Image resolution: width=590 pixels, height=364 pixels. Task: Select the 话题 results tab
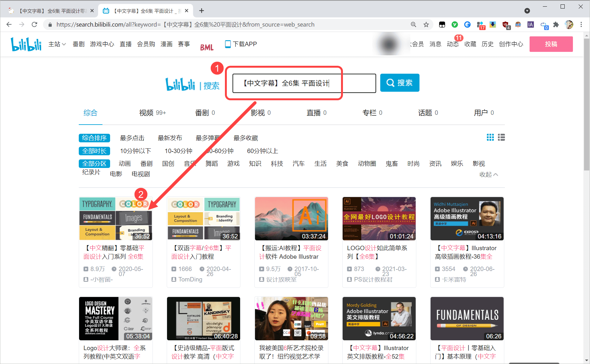(x=428, y=113)
